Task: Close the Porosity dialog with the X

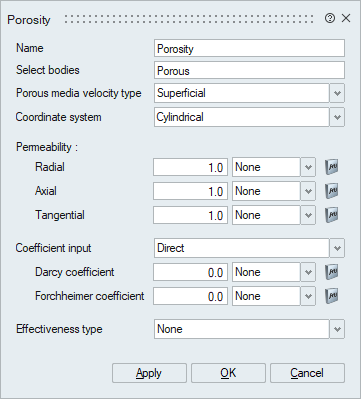Action: pyautogui.click(x=346, y=18)
